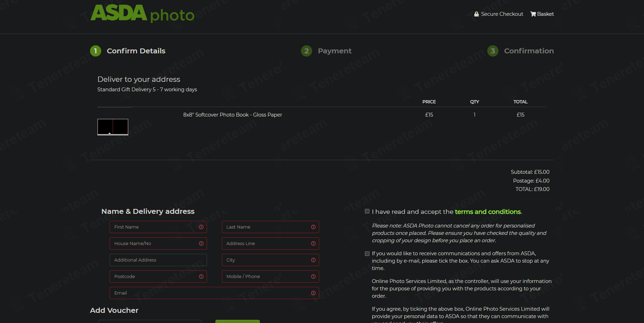The width and height of the screenshot is (644, 323).
Task: Click the "TOTAL: £19.00" line
Action: pos(533,189)
